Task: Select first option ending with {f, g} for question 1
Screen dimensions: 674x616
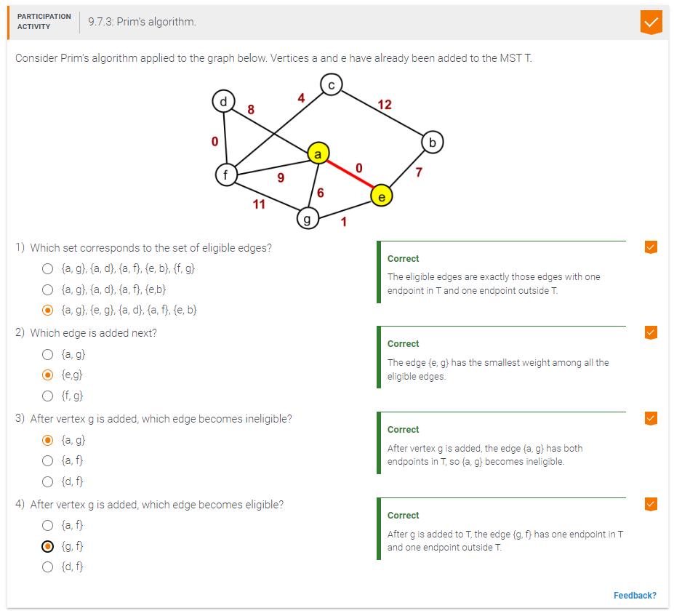Action: [x=48, y=268]
